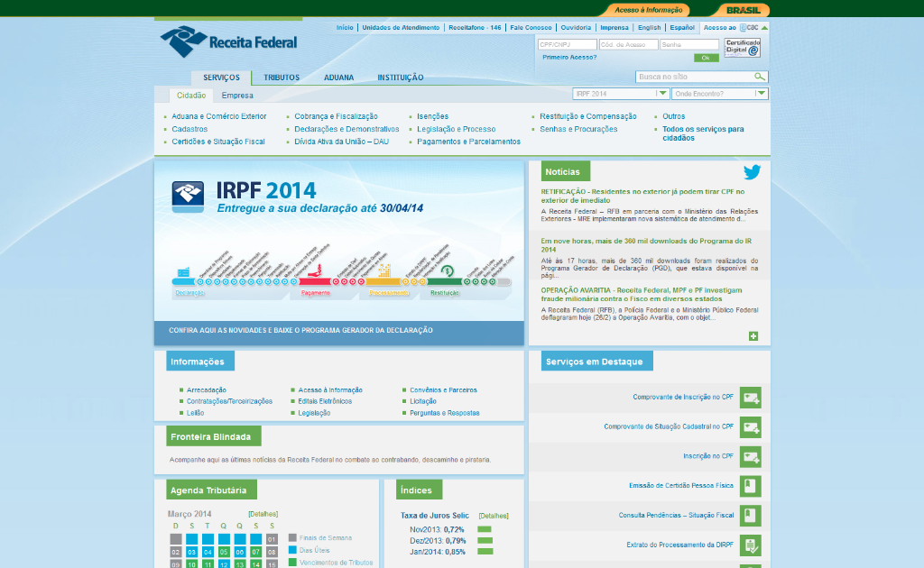Select calendar day 05 in Março 2014
Image resolution: width=924 pixels, height=568 pixels.
[x=224, y=552]
